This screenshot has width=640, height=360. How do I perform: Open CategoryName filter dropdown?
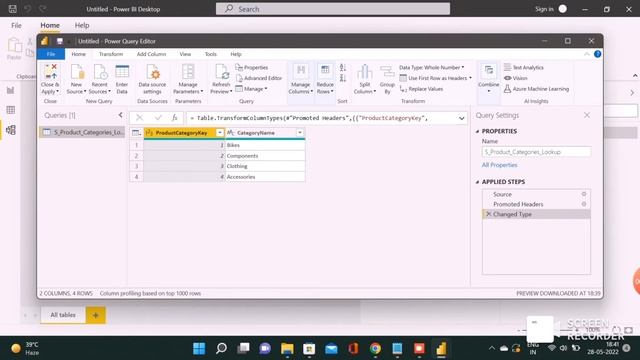point(300,133)
